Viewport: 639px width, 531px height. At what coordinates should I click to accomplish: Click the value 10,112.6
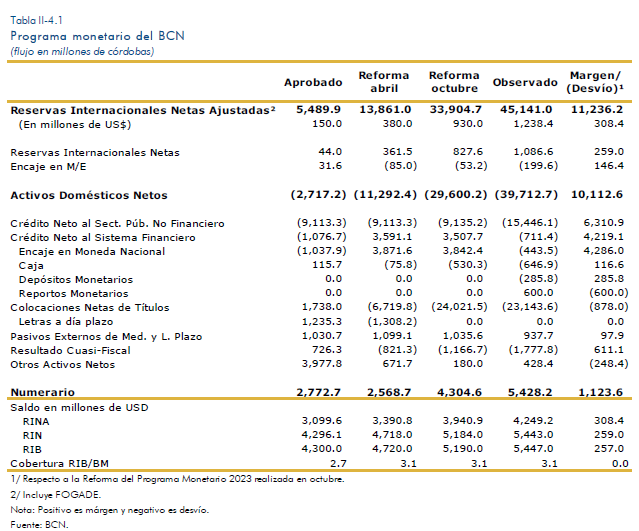pos(597,194)
